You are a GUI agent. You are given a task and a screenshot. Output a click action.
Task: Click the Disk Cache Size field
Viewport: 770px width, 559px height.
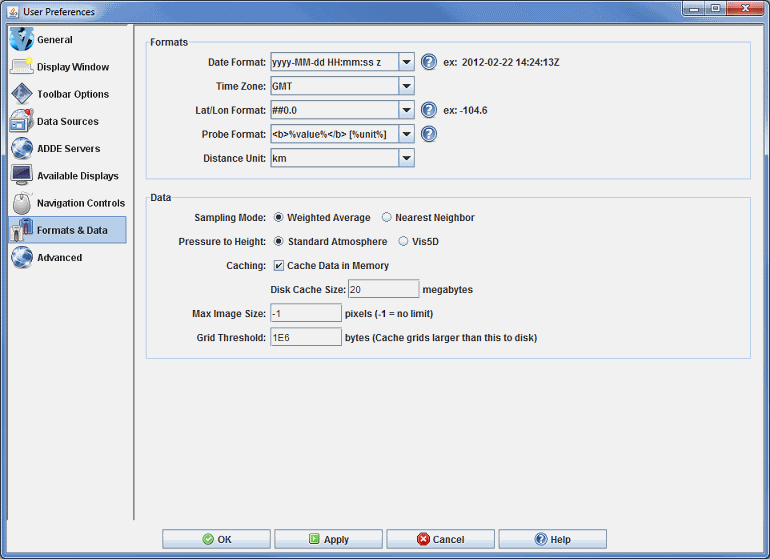tap(384, 289)
